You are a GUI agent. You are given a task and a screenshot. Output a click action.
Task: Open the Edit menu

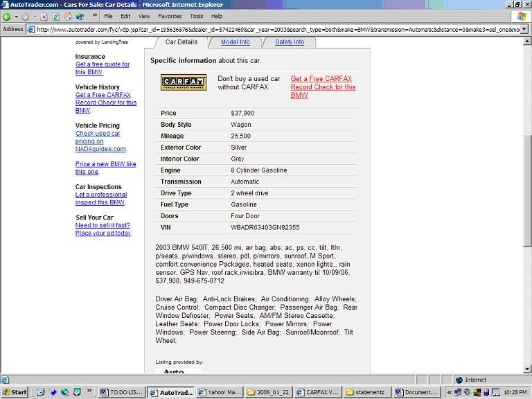(x=125, y=16)
